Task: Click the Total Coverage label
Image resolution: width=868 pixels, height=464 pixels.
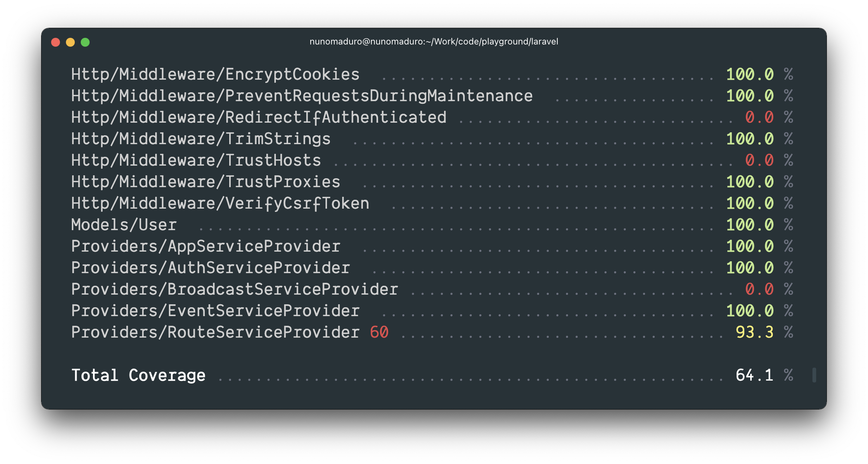Action: tap(138, 375)
